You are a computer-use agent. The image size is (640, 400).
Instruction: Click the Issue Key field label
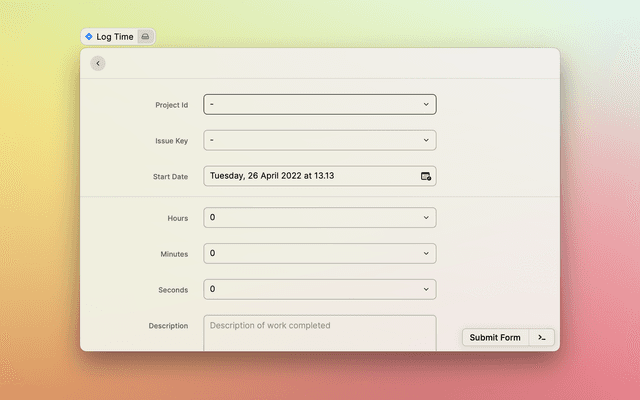pos(171,141)
